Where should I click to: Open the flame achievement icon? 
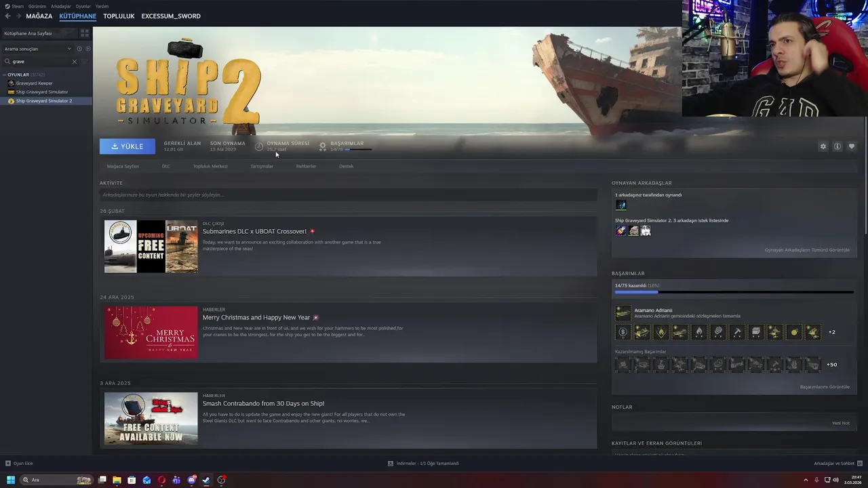(x=698, y=332)
